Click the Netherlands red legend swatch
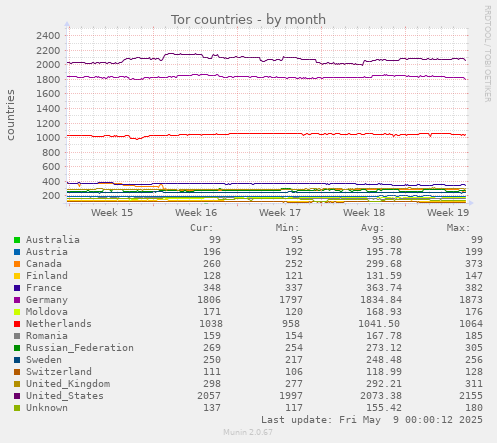 [17, 324]
